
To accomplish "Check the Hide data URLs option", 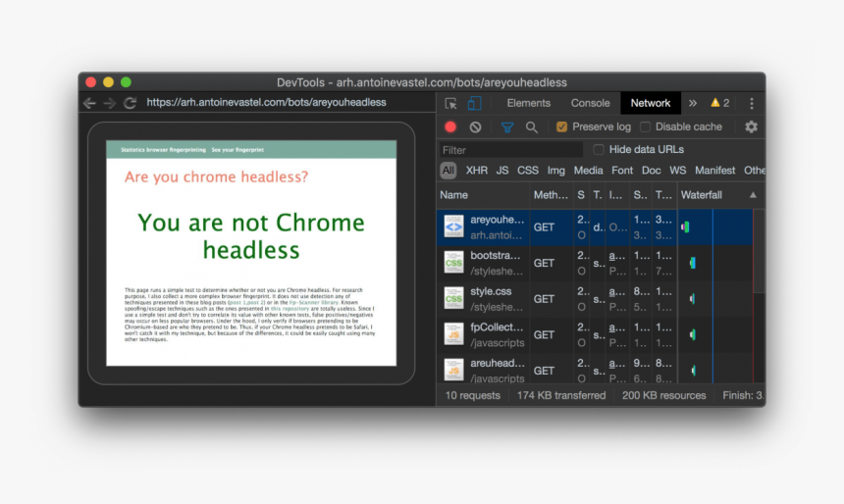I will click(599, 150).
